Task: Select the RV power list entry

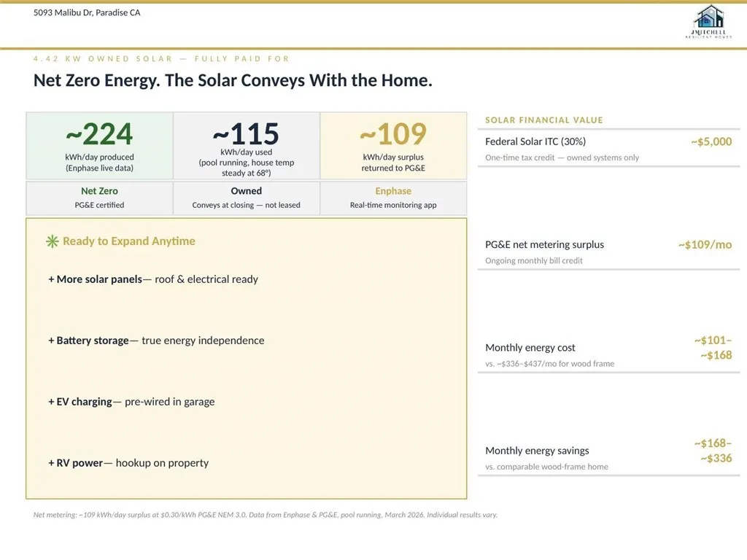Action: coord(128,463)
